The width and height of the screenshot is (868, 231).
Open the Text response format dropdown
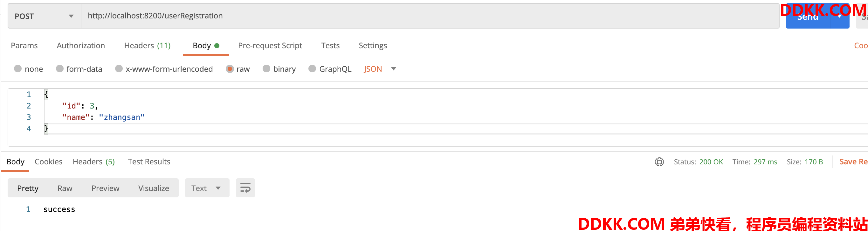[x=207, y=188]
